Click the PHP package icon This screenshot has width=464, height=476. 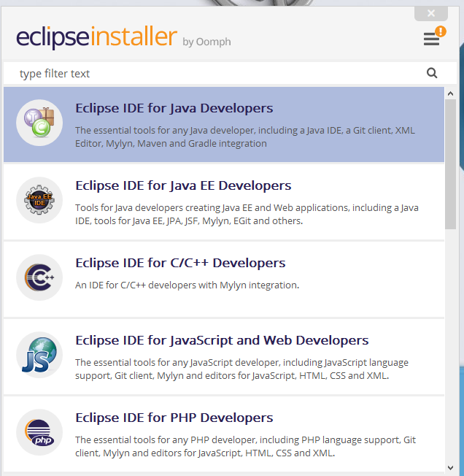(x=39, y=432)
